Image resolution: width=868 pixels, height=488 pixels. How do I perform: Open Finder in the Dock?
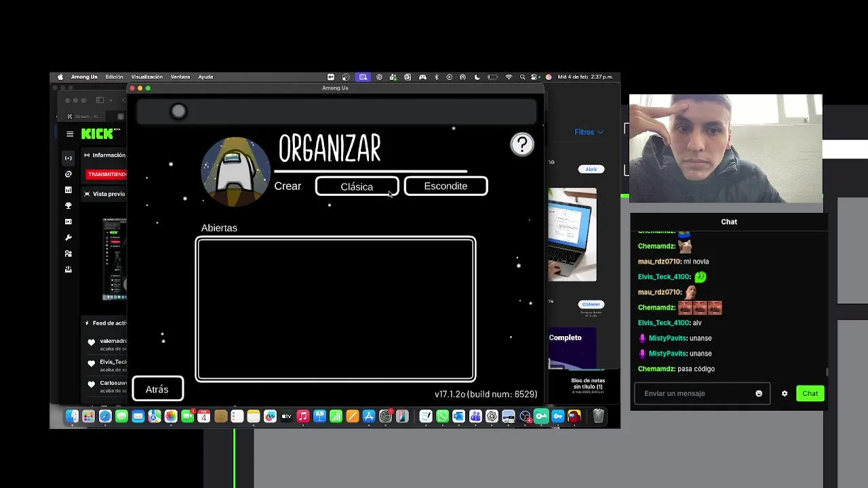[x=72, y=416]
